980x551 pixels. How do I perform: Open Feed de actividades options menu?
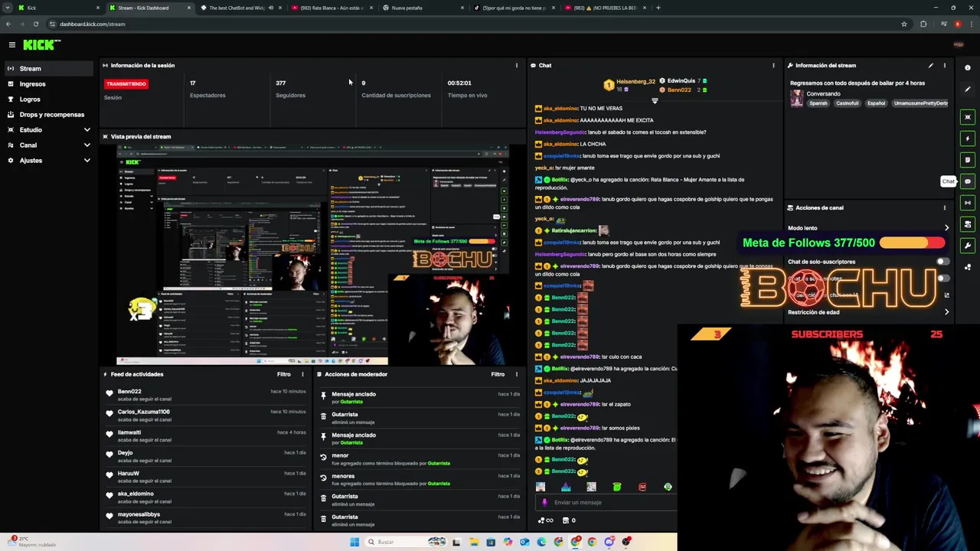(302, 374)
